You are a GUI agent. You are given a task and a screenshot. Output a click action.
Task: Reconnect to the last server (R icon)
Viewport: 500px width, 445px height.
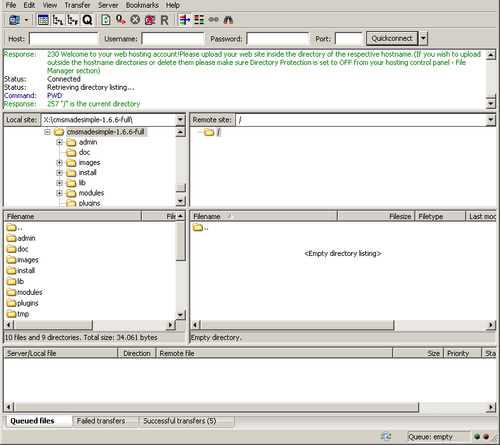(x=164, y=20)
